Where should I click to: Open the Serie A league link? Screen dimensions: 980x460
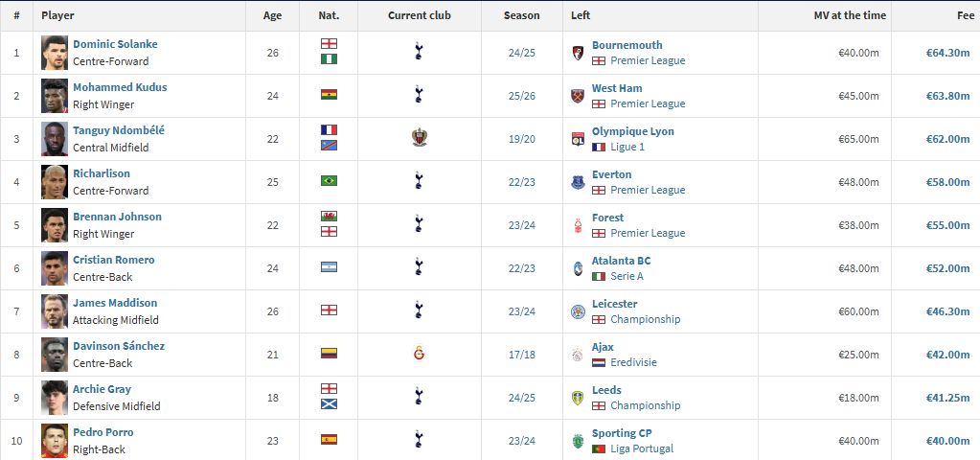pyautogui.click(x=627, y=276)
